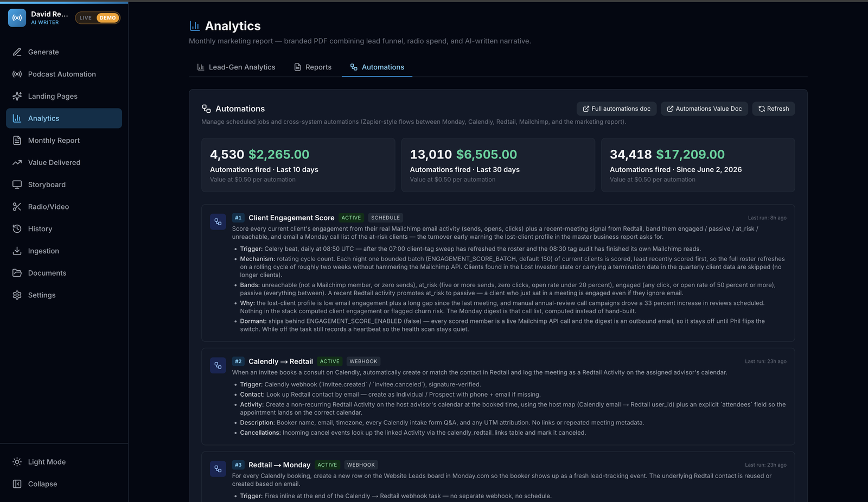Click the Analytics bar chart icon in sidebar
This screenshot has width=868, height=502.
(x=17, y=118)
